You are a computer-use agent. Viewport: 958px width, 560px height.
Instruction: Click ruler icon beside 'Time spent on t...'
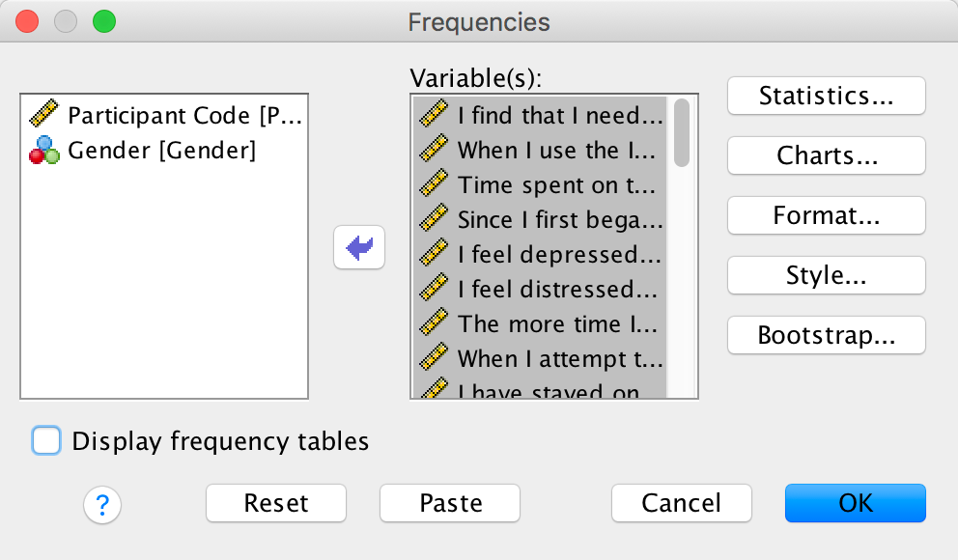434,185
